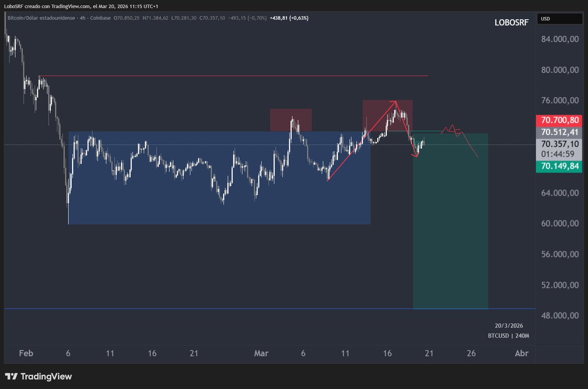
Task: Click the 60.000,00 price axis label
Action: click(x=560, y=224)
